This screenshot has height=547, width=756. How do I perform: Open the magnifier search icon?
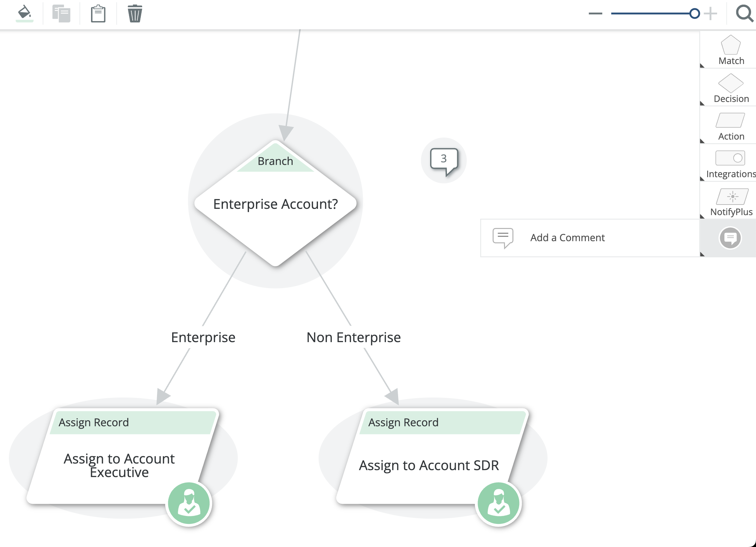click(744, 14)
